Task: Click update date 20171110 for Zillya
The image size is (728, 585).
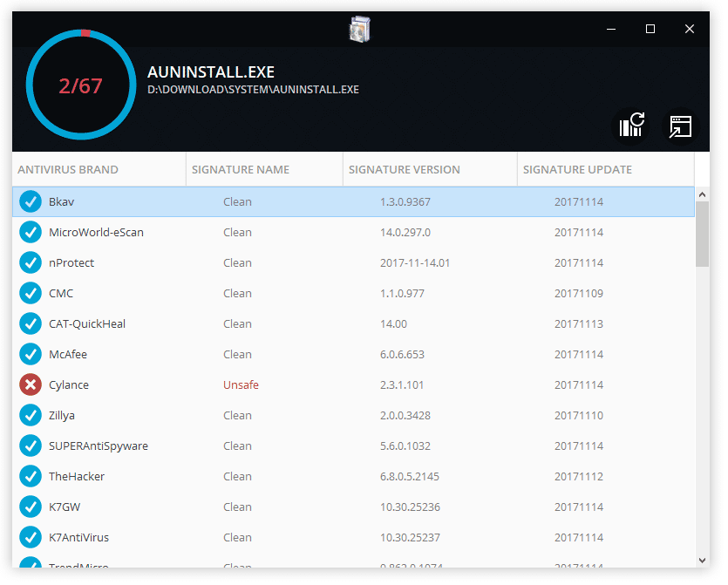Action: point(579,416)
